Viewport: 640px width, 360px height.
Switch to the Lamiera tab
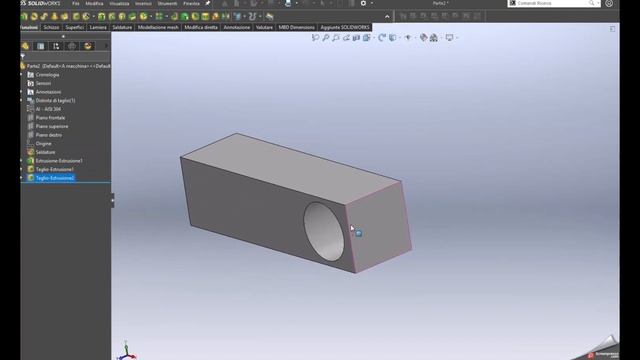point(98,27)
